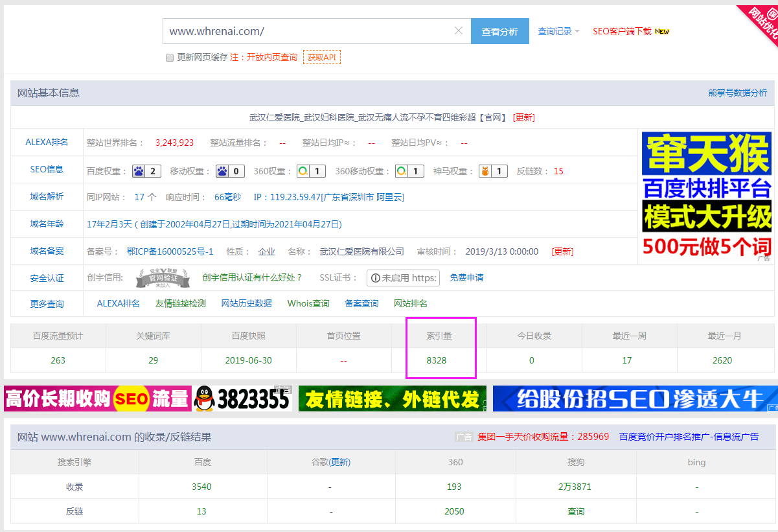
Task: Click the paw icon for 移动权重
Action: coord(222,171)
